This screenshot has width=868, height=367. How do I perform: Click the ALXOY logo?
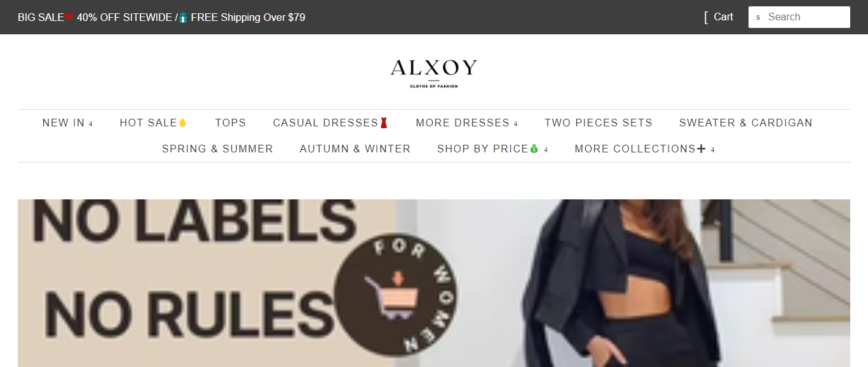coord(434,73)
